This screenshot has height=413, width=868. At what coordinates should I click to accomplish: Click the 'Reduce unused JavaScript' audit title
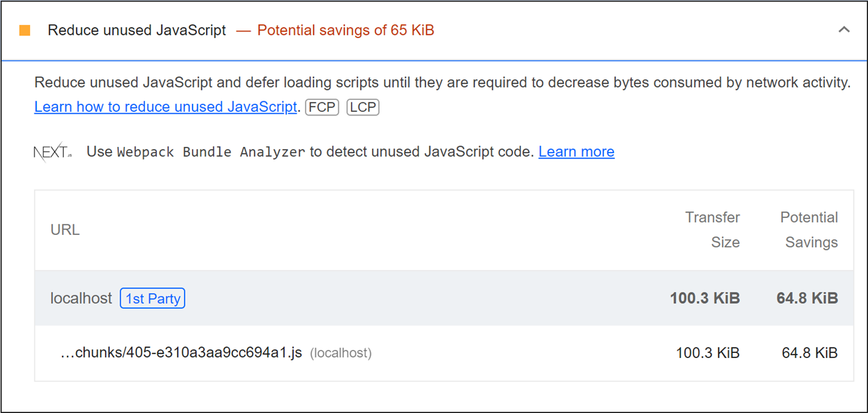pos(137,31)
